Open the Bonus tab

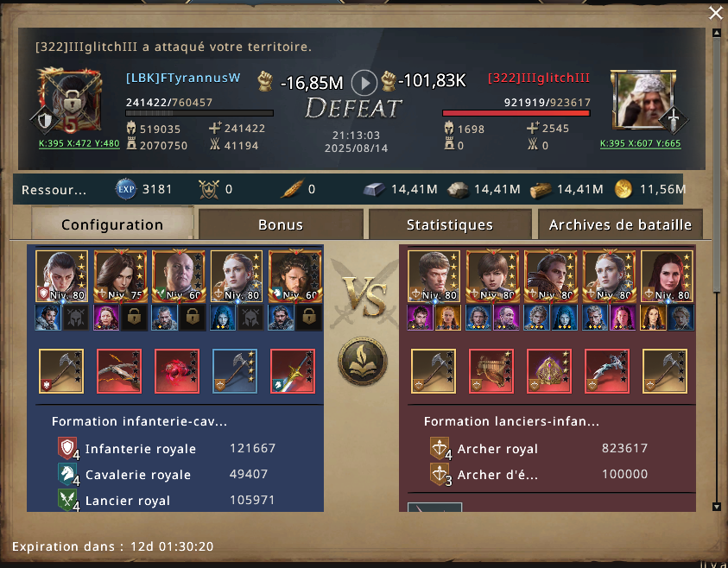[x=281, y=224]
